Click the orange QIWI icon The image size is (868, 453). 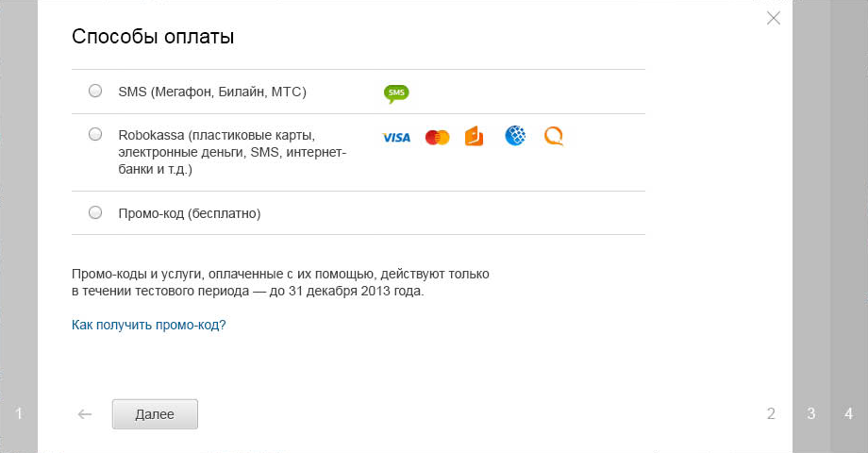coord(554,136)
